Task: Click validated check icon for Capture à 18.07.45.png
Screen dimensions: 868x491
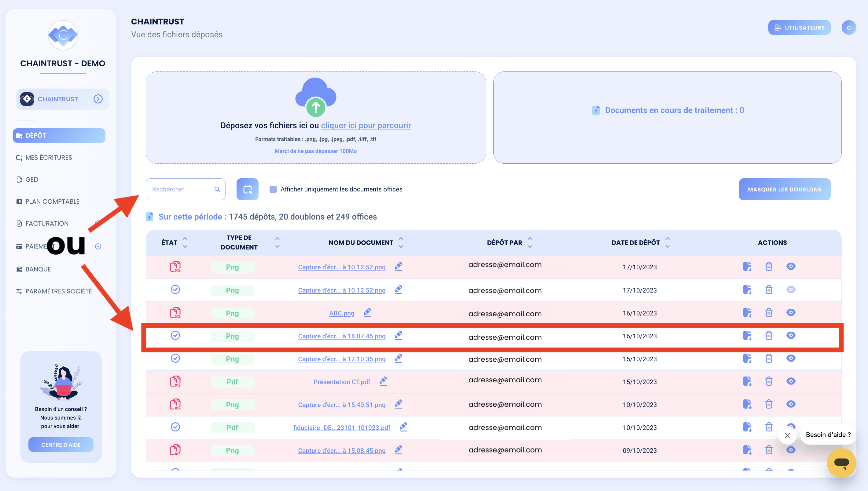Action: coord(175,335)
